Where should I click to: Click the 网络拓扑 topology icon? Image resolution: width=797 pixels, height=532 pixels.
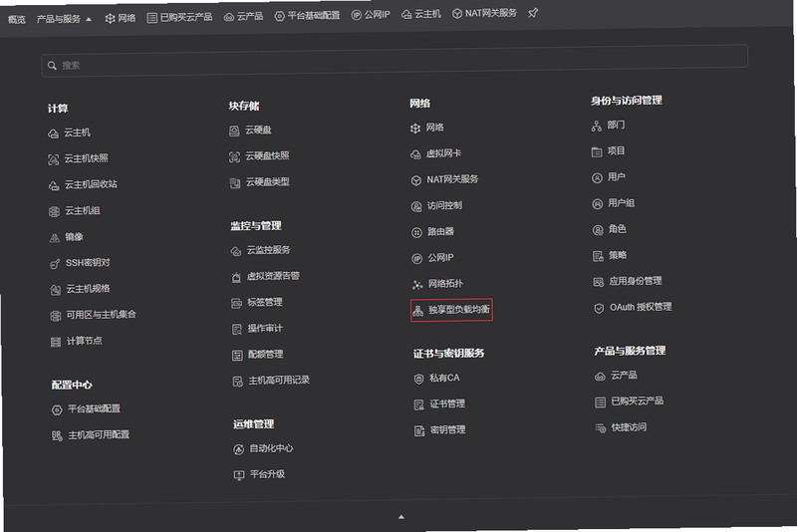pyautogui.click(x=417, y=285)
